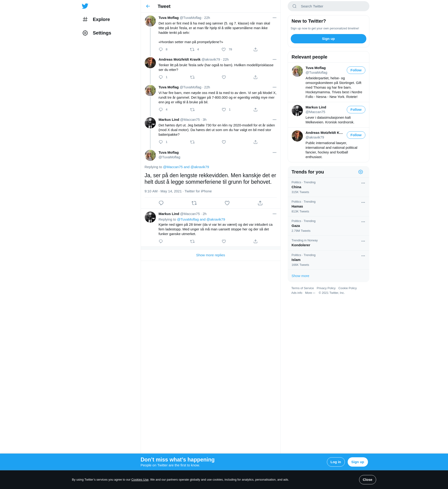Open more options on Tuva's Model X tweet

coord(274,87)
